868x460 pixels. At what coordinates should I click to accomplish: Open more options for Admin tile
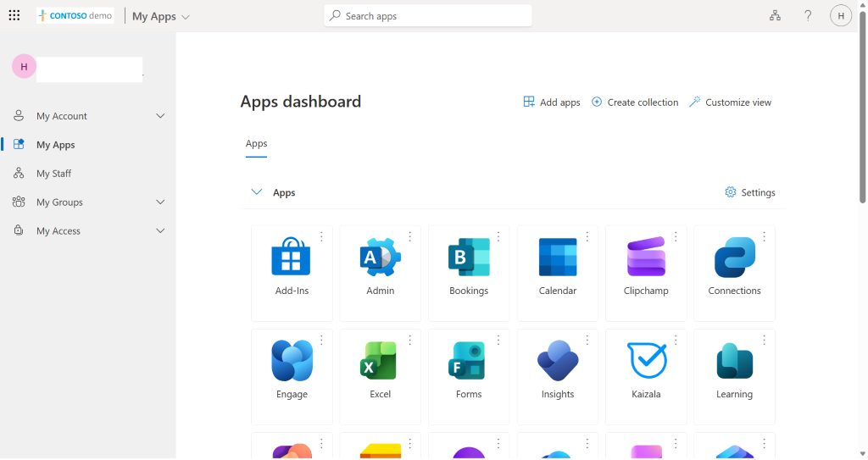pos(409,236)
